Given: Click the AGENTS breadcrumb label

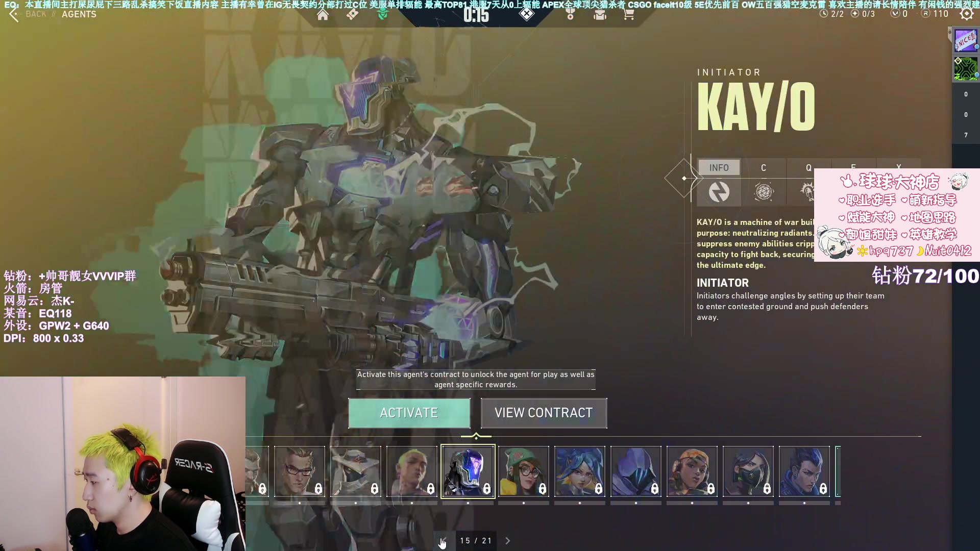Looking at the screenshot, I should [79, 14].
